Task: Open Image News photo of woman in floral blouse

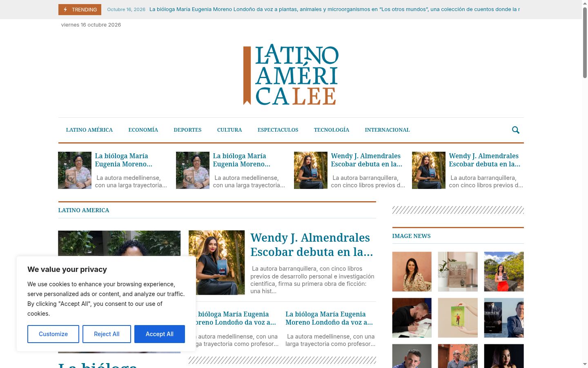Action: (412, 272)
